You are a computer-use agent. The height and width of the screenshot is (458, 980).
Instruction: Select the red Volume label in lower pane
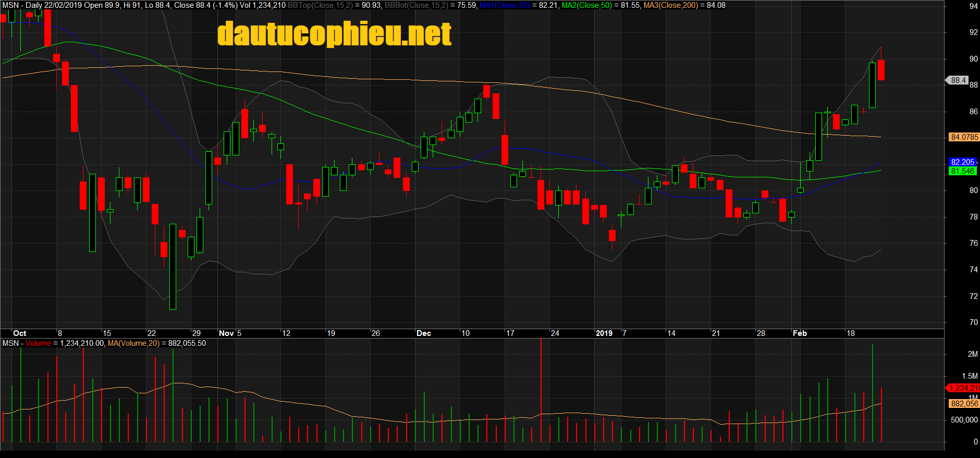39,343
